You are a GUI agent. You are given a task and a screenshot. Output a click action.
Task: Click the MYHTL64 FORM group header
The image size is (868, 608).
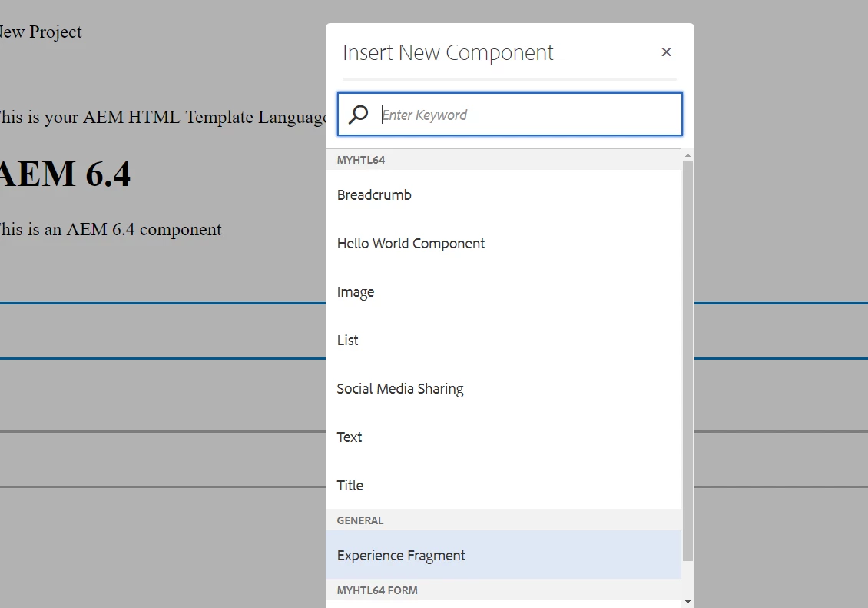[503, 590]
